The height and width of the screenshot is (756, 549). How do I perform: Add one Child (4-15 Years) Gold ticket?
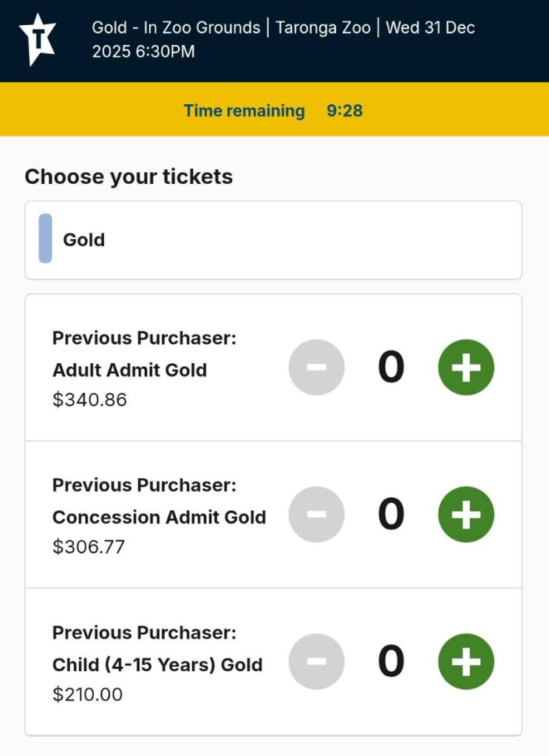466,661
